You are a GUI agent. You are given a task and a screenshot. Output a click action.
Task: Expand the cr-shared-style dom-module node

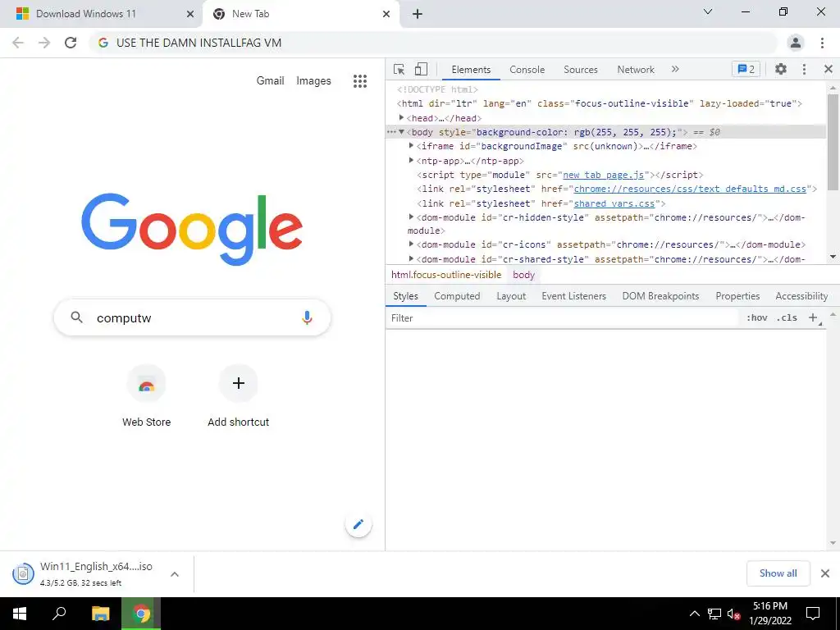pyautogui.click(x=411, y=258)
